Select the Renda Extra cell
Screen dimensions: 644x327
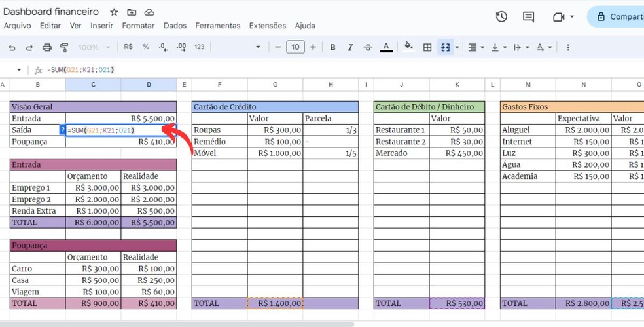pos(38,211)
